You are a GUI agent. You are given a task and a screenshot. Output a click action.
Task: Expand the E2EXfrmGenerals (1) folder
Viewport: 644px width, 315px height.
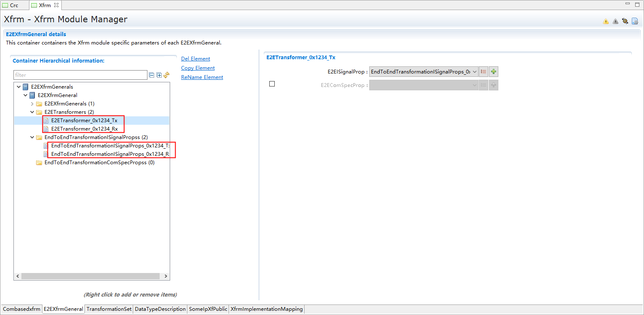click(x=32, y=104)
